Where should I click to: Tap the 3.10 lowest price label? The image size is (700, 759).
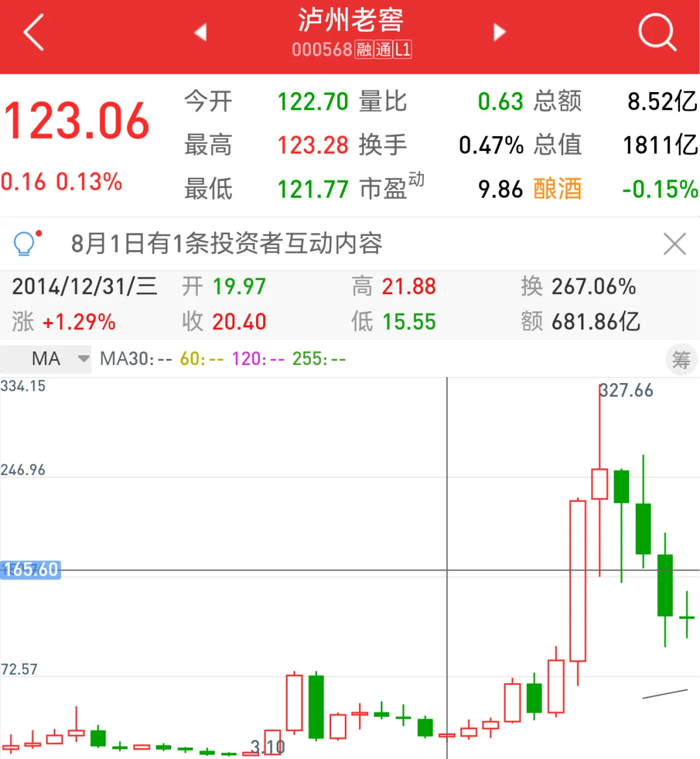pyautogui.click(x=267, y=747)
